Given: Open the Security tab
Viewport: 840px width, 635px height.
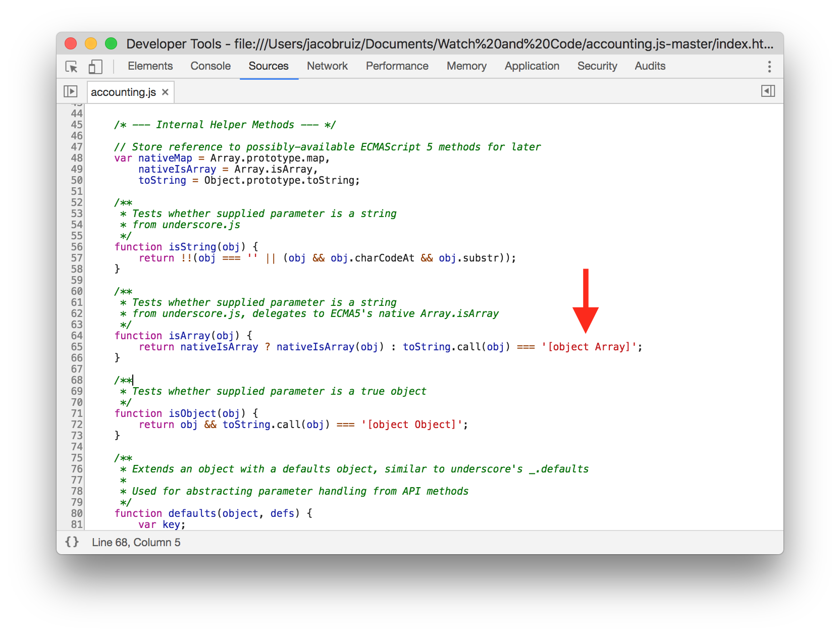Looking at the screenshot, I should tap(597, 66).
